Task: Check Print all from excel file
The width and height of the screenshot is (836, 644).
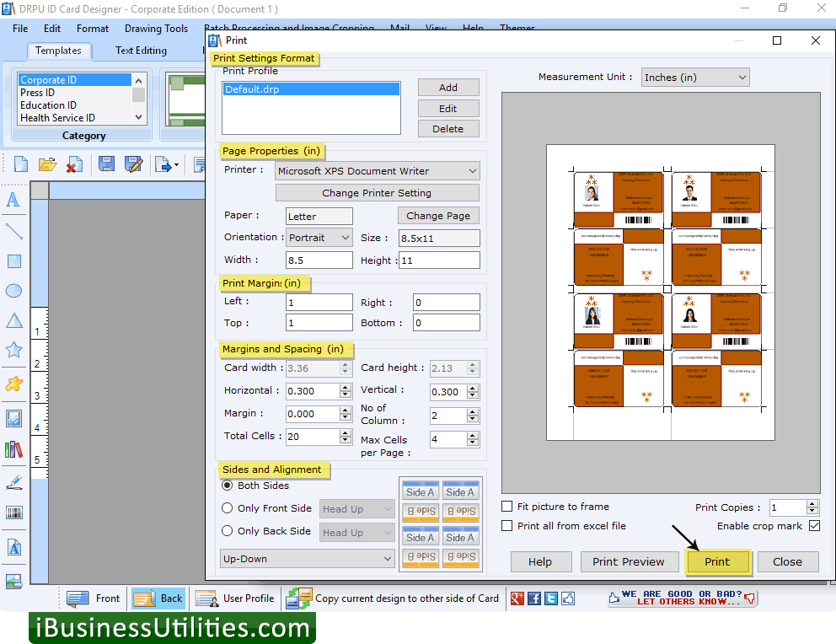Action: point(507,526)
